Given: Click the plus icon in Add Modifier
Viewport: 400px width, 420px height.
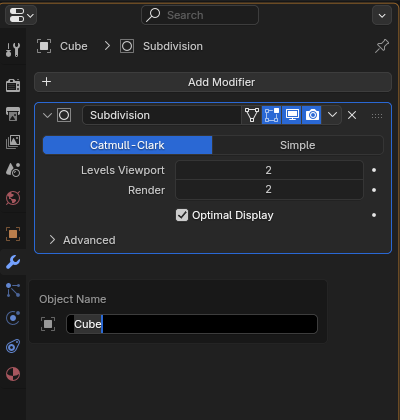Looking at the screenshot, I should pyautogui.click(x=47, y=82).
